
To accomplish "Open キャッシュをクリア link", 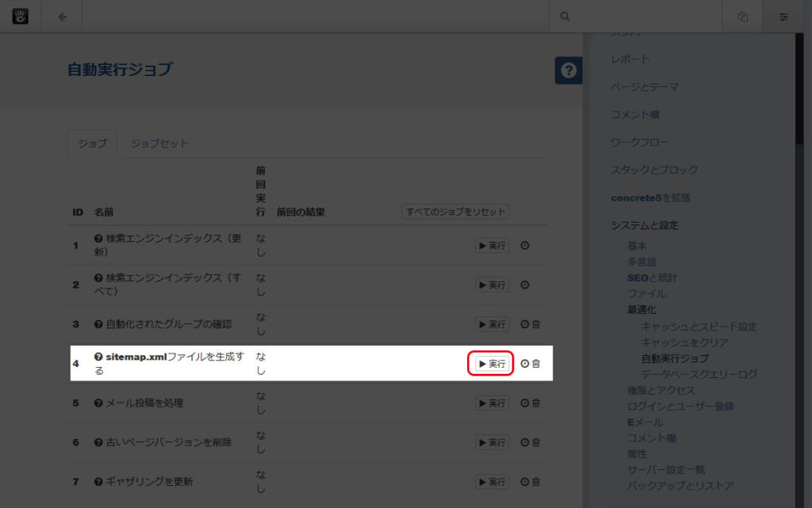I will click(x=684, y=342).
